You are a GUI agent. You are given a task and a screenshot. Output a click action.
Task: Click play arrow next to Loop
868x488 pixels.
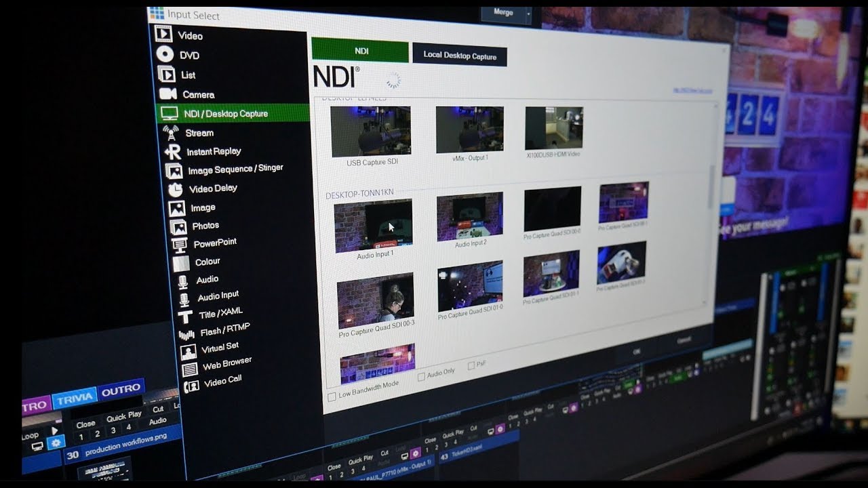tap(55, 430)
